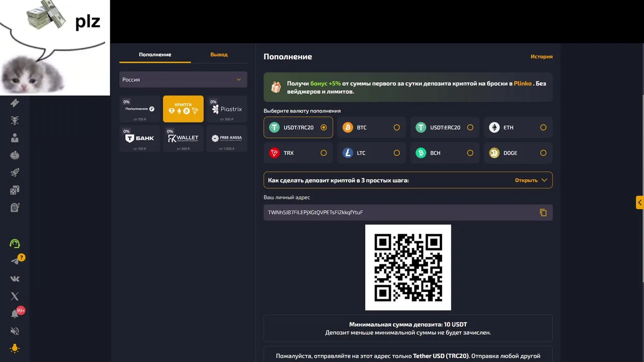Switch to the Пополнение tab
Screen dimensions: 644x362
(155, 54)
